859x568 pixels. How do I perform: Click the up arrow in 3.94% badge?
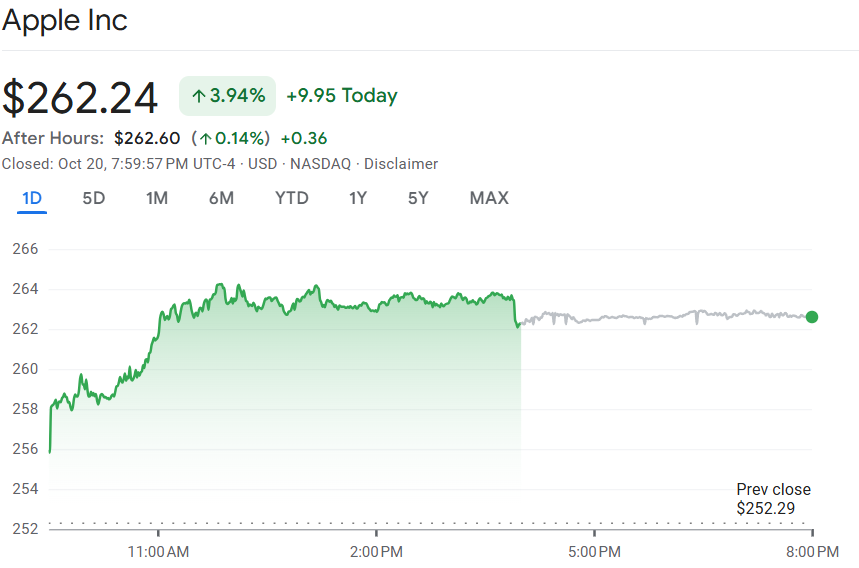point(198,96)
